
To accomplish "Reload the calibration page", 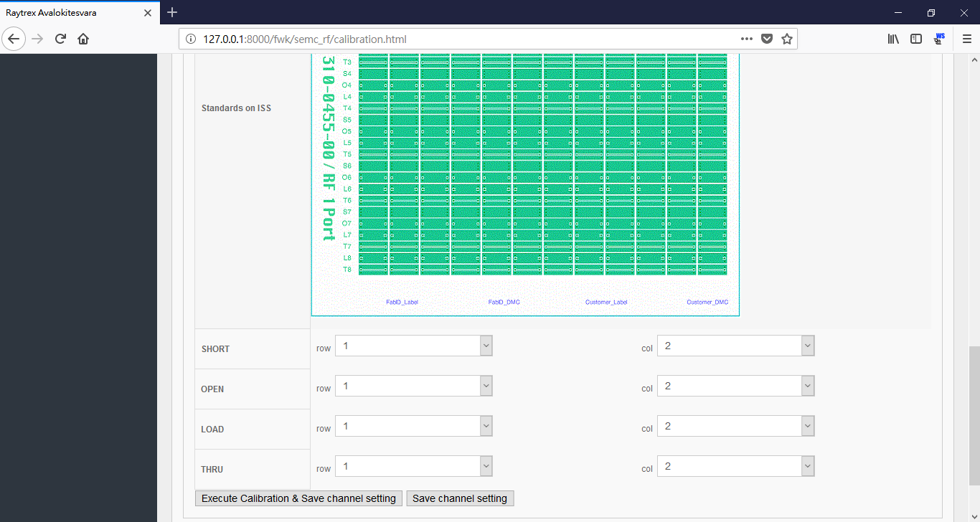I will [x=60, y=39].
